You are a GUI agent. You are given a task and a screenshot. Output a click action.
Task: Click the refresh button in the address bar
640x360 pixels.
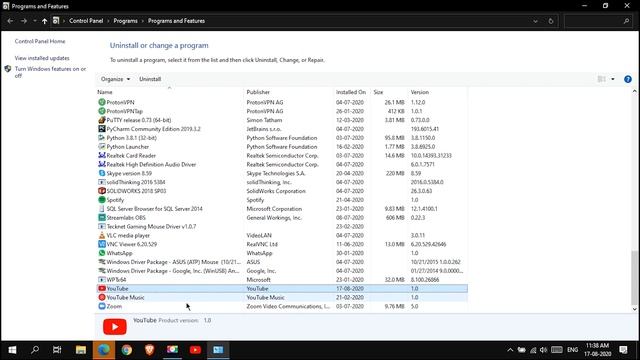551,21
